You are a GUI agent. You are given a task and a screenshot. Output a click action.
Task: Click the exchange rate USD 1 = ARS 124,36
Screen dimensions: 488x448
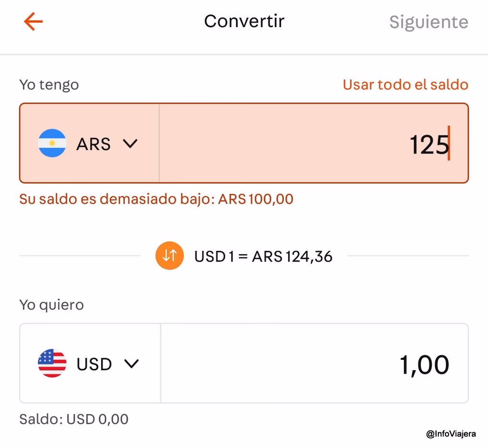point(263,255)
